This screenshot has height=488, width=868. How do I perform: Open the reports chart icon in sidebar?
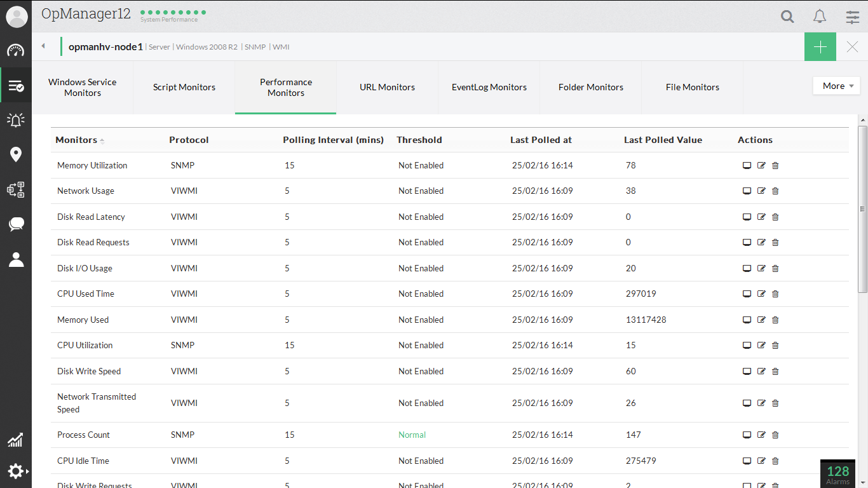pos(16,440)
